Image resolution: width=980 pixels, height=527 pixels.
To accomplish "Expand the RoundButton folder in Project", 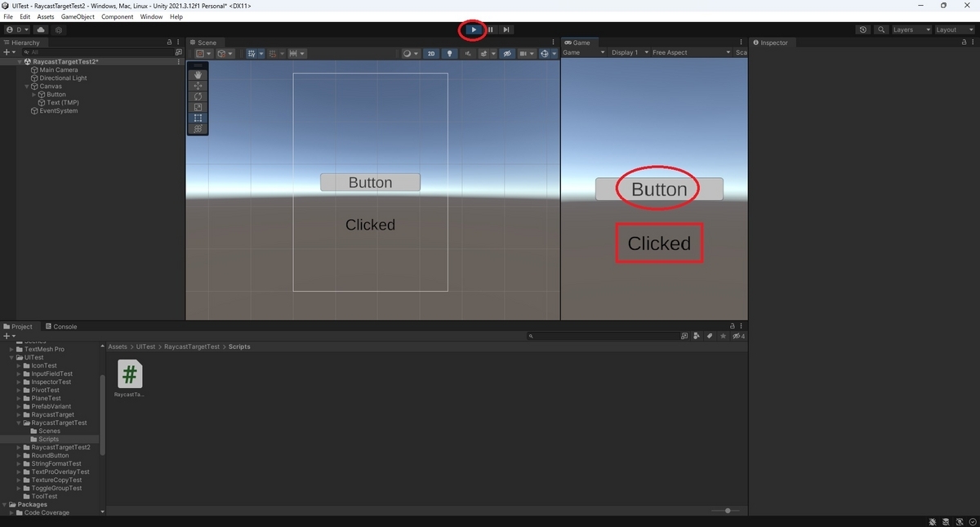I will tap(20, 455).
